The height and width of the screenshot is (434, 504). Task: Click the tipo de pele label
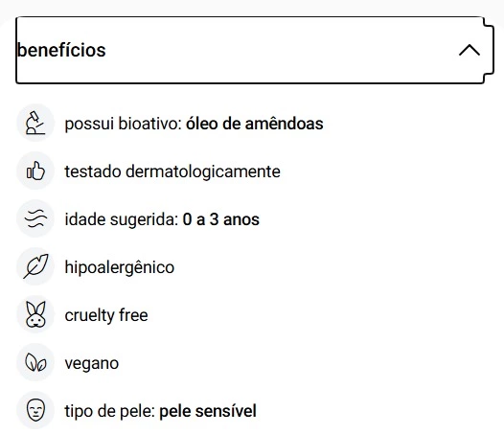(110, 412)
